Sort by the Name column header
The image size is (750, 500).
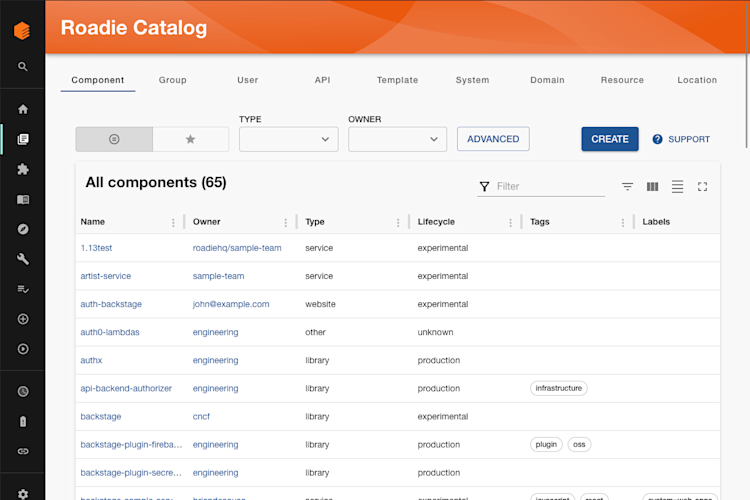click(93, 222)
